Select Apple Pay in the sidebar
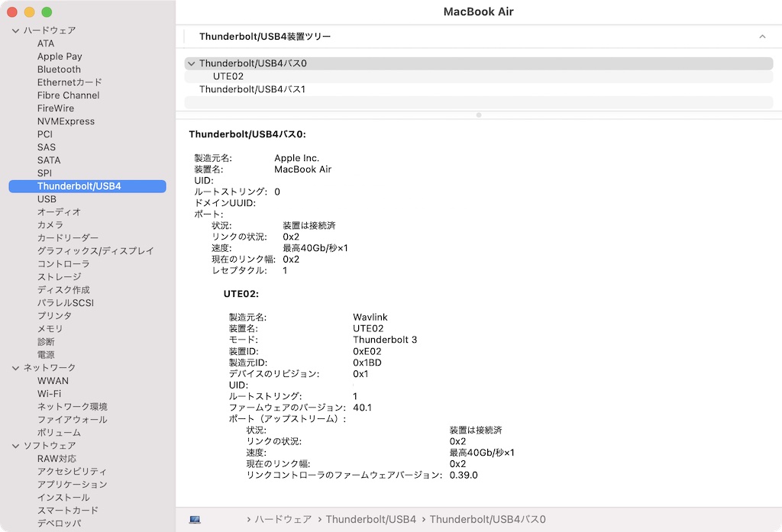 (x=60, y=56)
